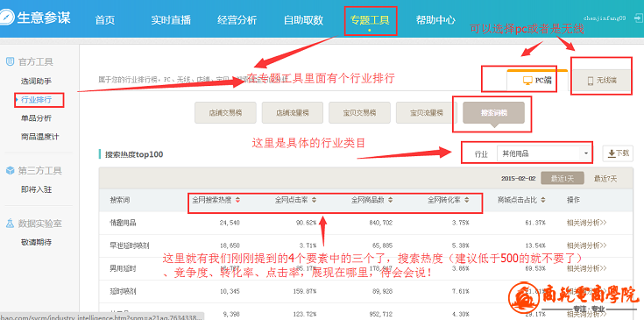Select 专题工具 in top navigation

370,19
